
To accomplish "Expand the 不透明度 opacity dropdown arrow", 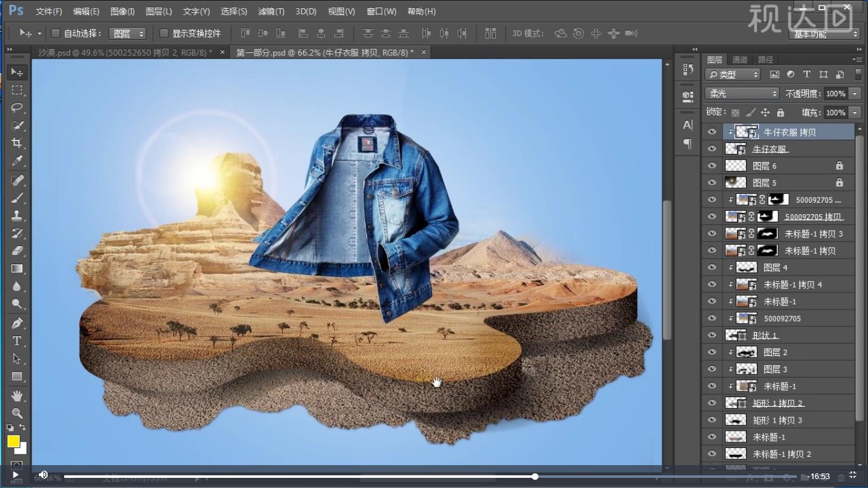I will pyautogui.click(x=855, y=93).
